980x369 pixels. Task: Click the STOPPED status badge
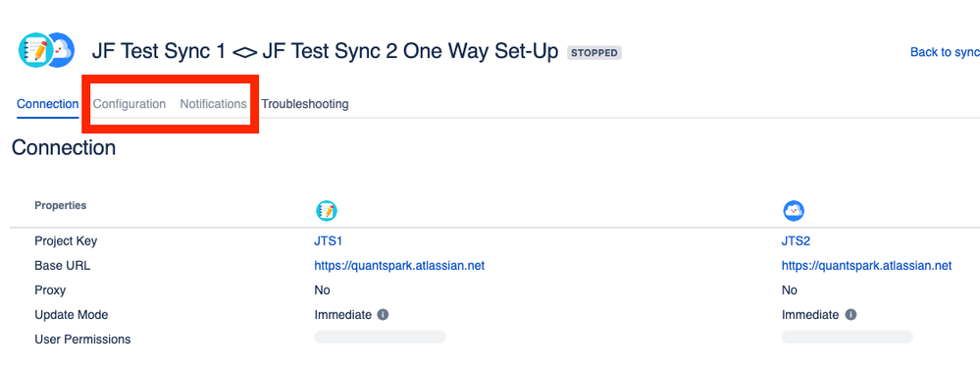coord(594,53)
